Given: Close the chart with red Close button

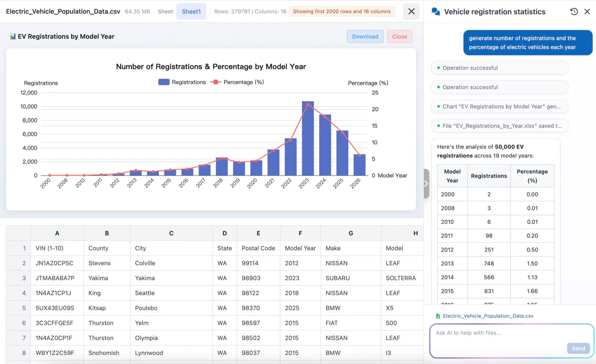Looking at the screenshot, I should [x=400, y=37].
